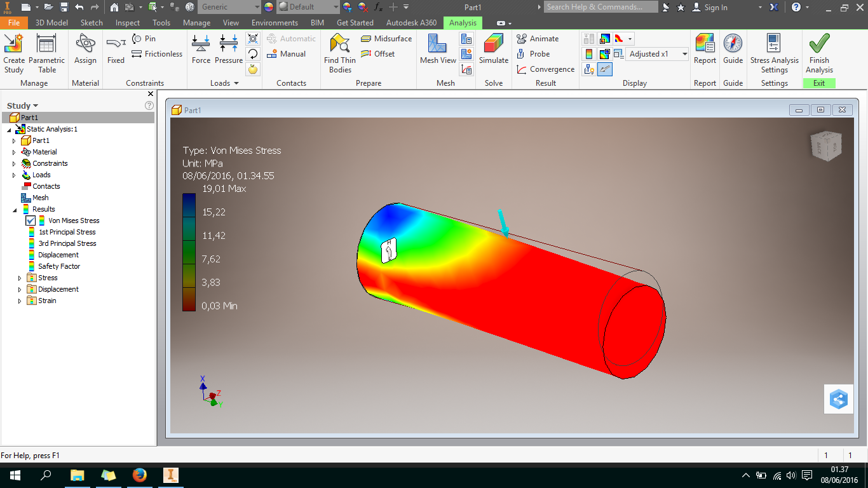Toggle the highlighted probe labels display button
Image resolution: width=868 pixels, height=488 pixels.
604,69
